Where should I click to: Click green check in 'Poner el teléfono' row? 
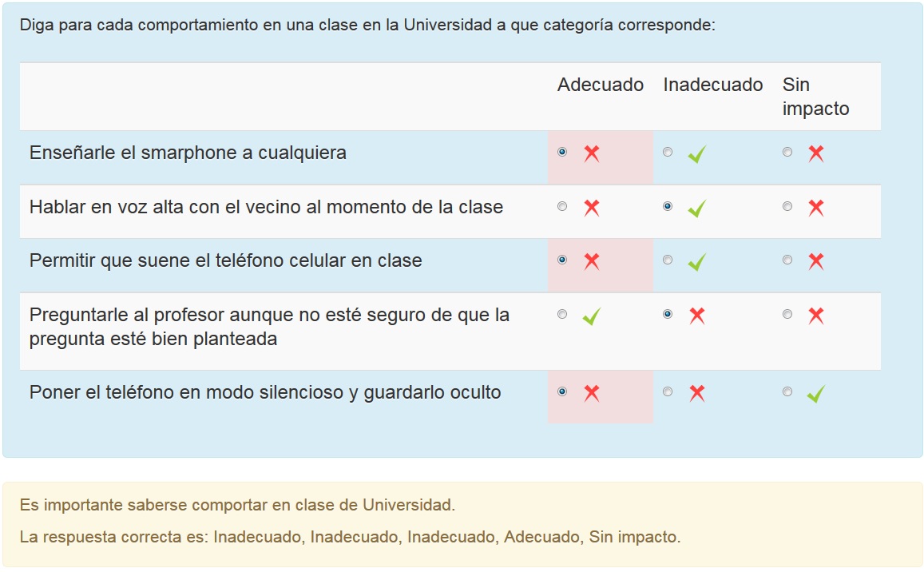(x=815, y=394)
